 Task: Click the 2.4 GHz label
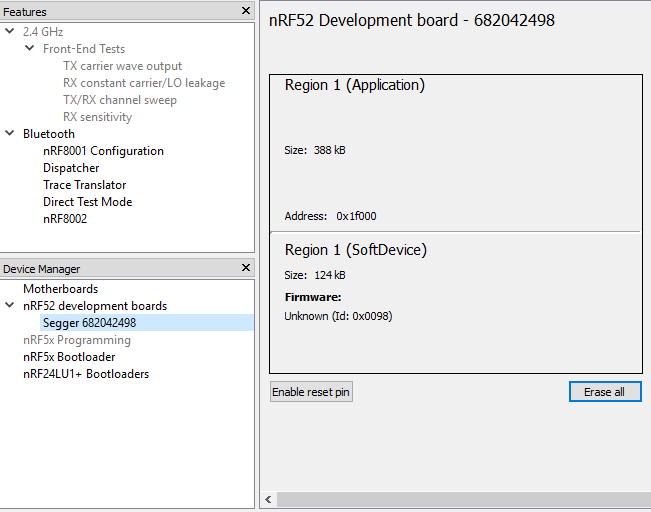[43, 32]
